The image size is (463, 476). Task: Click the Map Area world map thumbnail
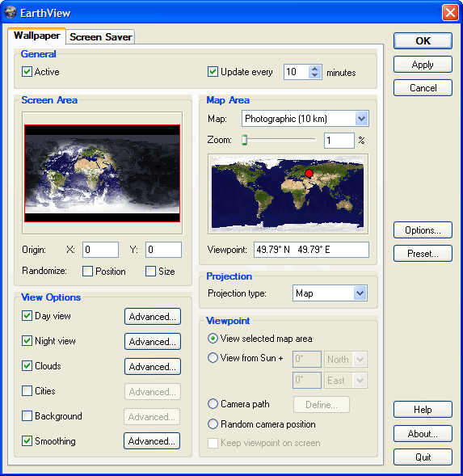coord(288,194)
